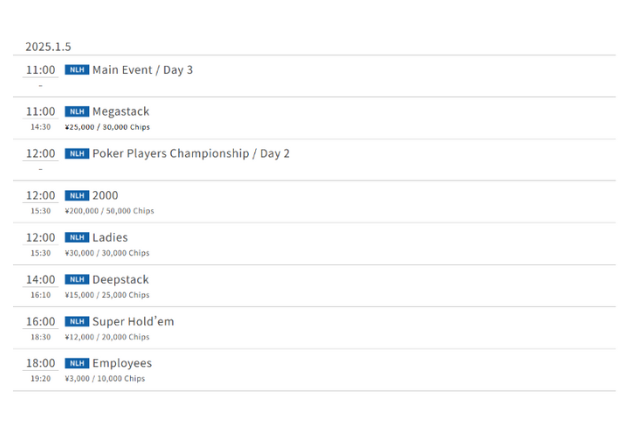
Task: Click the 18:00 start time for Employees
Action: point(40,364)
